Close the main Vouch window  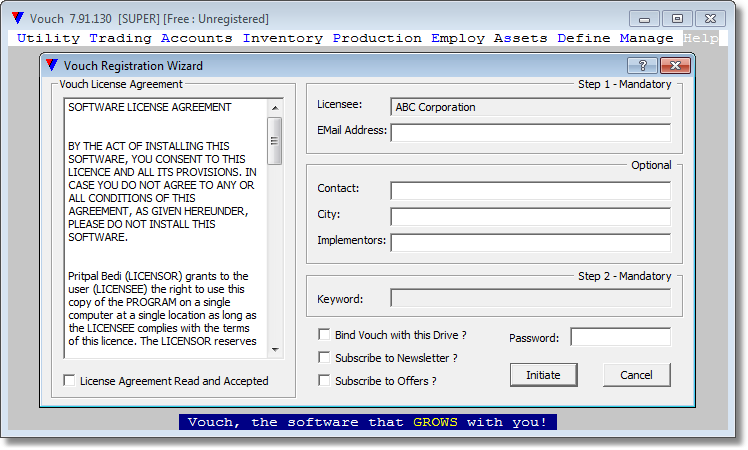710,19
